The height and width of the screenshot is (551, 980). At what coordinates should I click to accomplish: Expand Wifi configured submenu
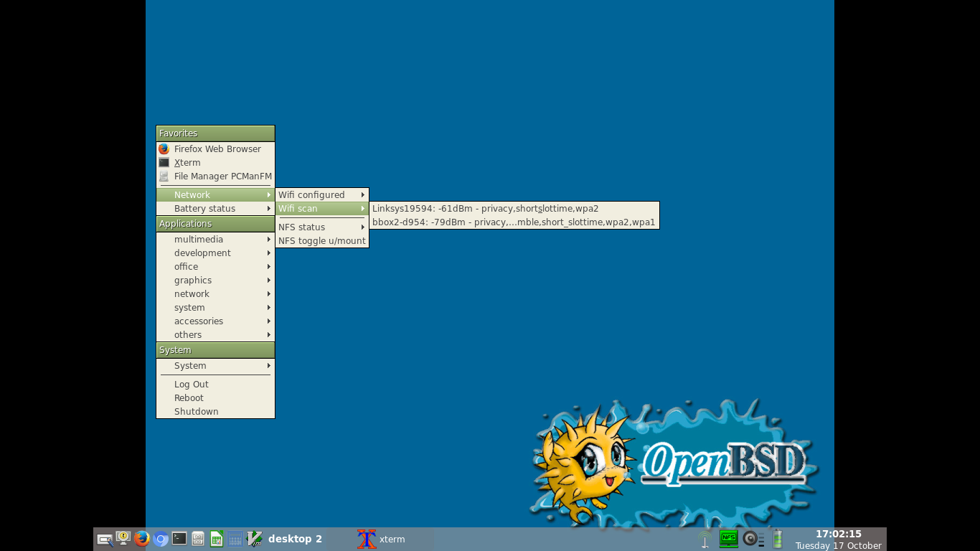322,195
